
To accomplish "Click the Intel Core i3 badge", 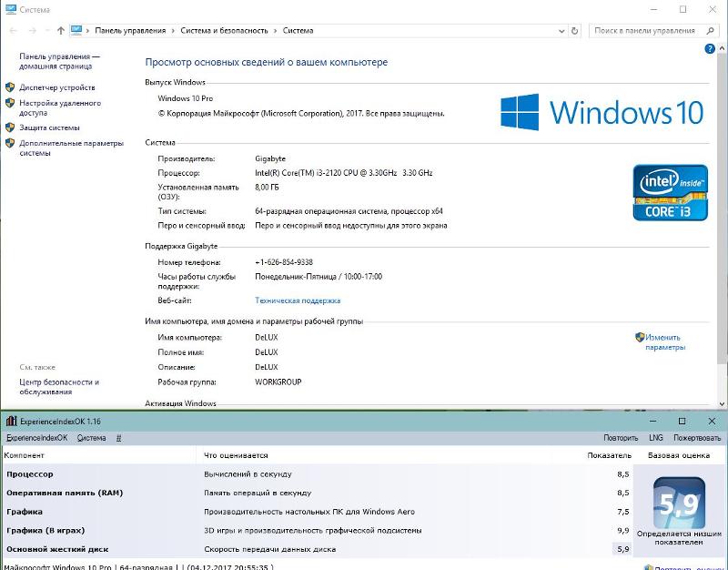I will pyautogui.click(x=670, y=192).
